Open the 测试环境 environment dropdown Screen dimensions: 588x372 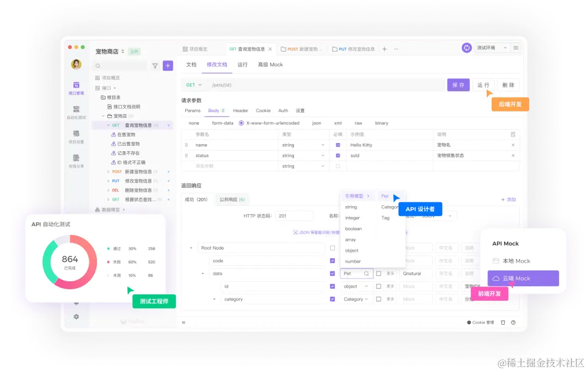tap(492, 48)
